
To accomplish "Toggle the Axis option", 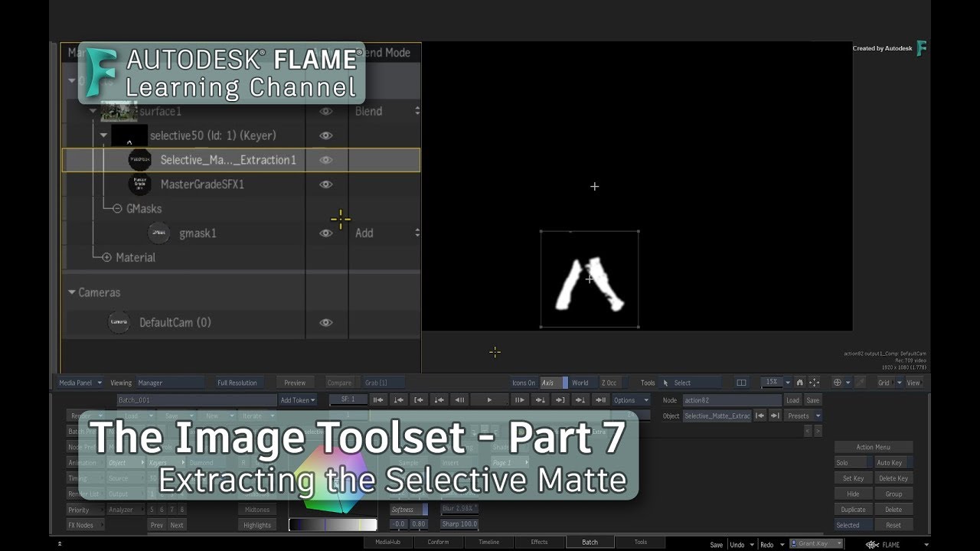I will point(554,383).
